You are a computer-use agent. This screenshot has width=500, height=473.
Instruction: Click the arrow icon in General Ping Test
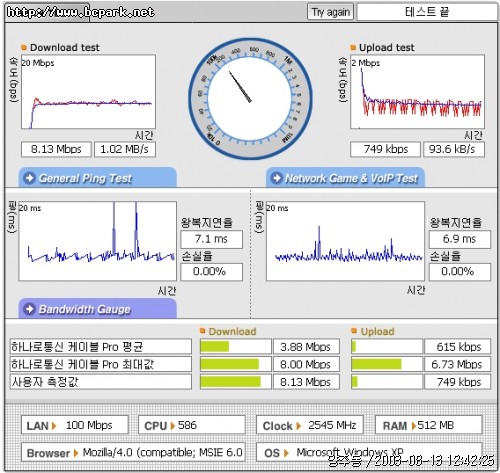(30, 178)
